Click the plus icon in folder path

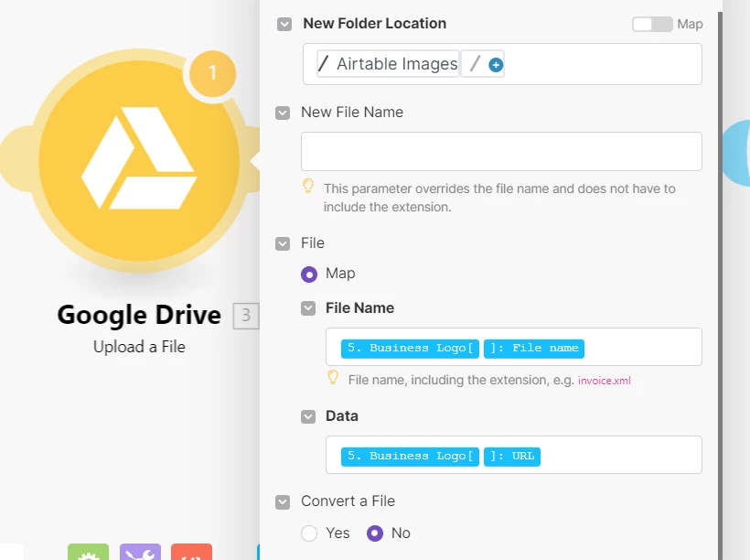point(496,65)
